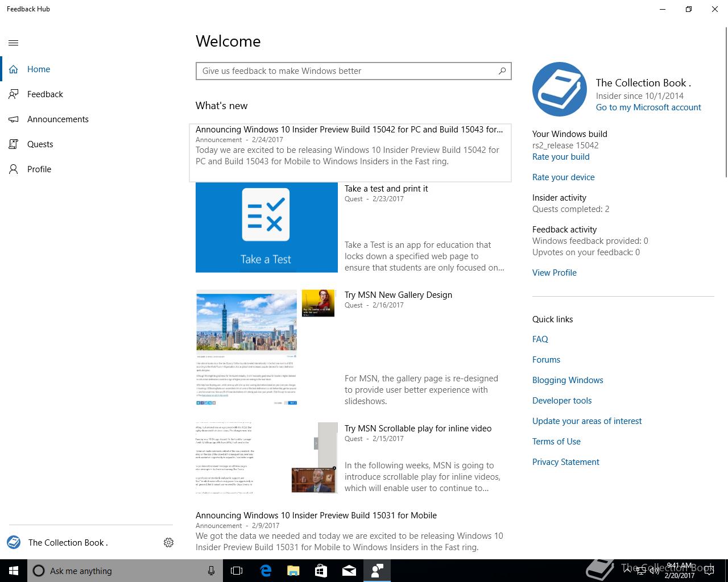
Task: Open the Build 15042 announcement card
Action: [350, 153]
